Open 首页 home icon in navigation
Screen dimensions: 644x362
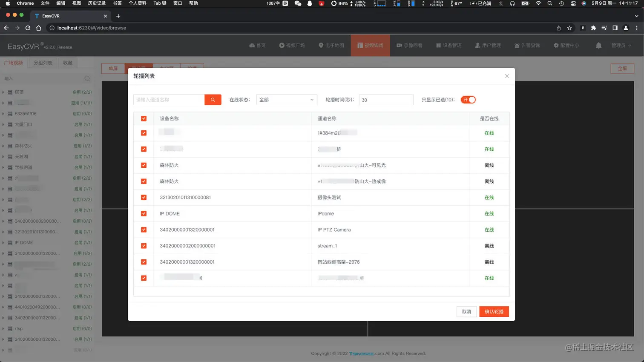257,46
